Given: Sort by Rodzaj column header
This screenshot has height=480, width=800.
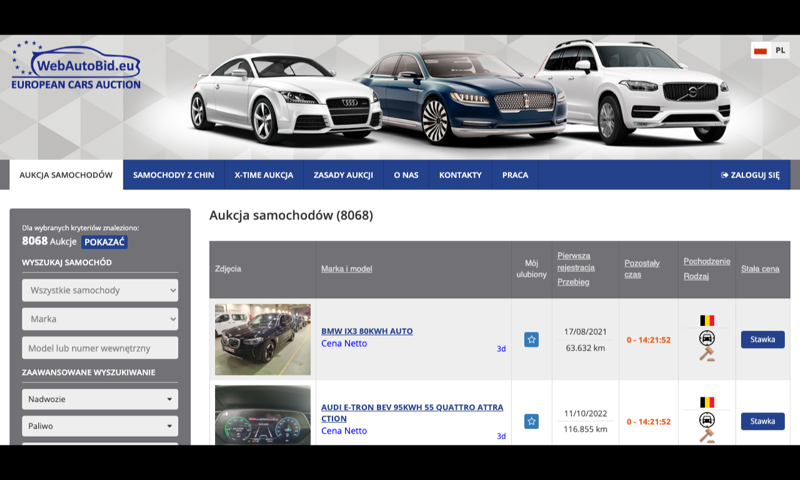Looking at the screenshot, I should tap(696, 276).
